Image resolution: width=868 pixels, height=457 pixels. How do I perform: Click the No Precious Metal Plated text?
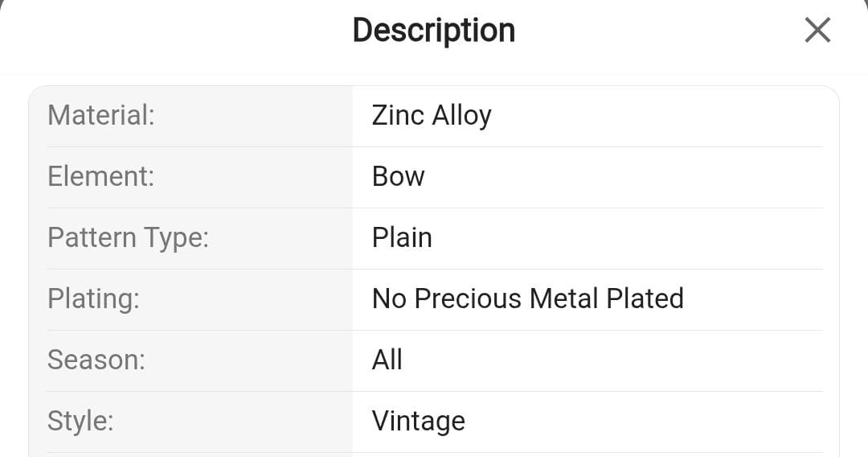527,299
